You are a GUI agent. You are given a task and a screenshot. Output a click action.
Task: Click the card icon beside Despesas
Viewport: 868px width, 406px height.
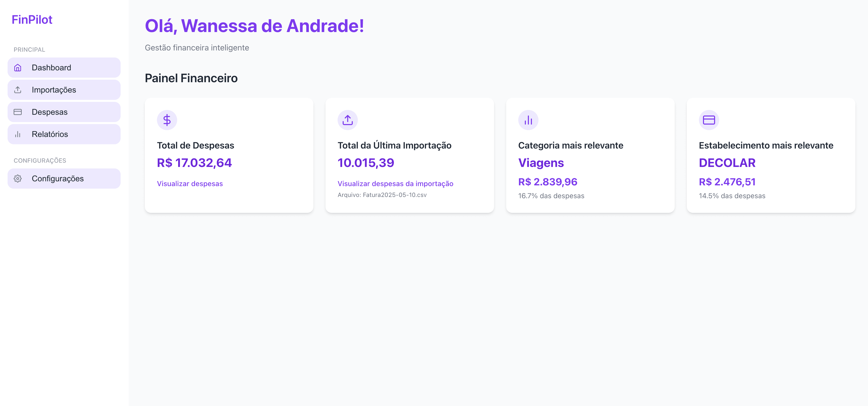pyautogui.click(x=17, y=112)
